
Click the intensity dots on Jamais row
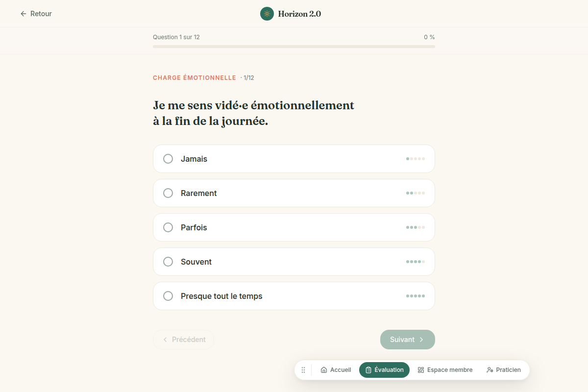pyautogui.click(x=416, y=159)
